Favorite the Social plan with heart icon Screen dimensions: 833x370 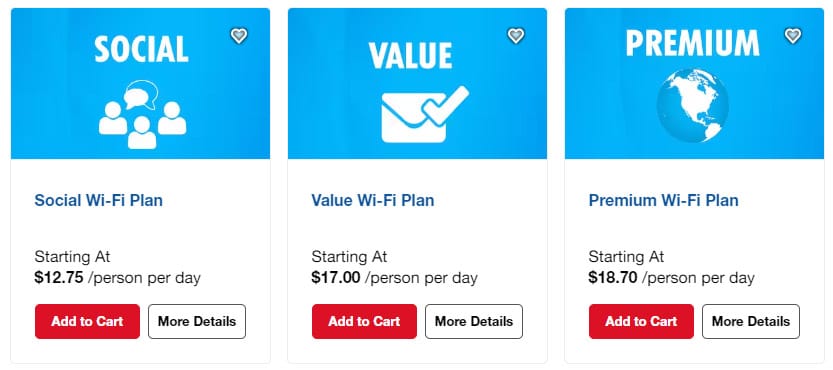click(239, 36)
